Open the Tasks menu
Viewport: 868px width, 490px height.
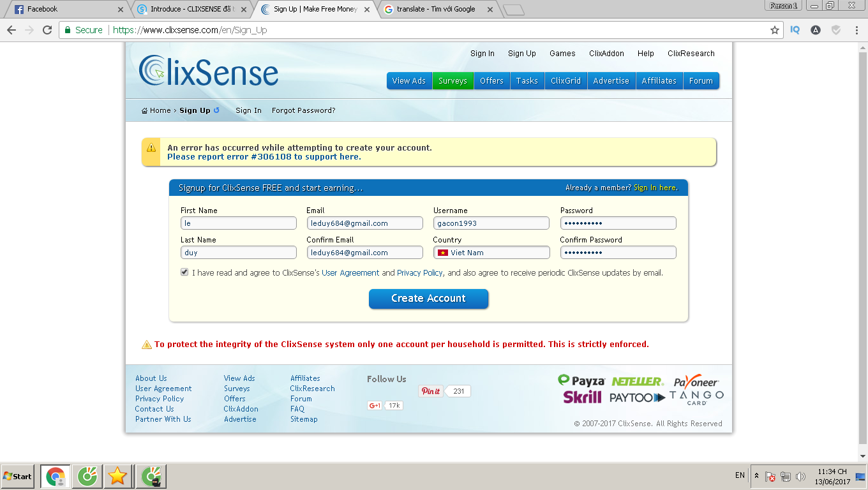pyautogui.click(x=527, y=81)
